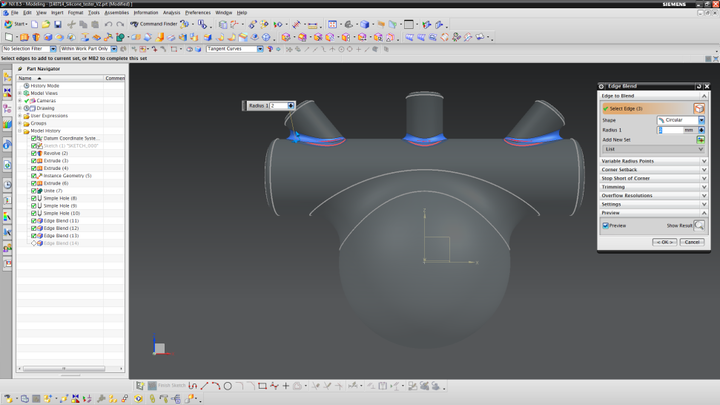Screen dimensions: 720x405
Task: Expand the Overflow Resolutions section
Action: (x=653, y=196)
